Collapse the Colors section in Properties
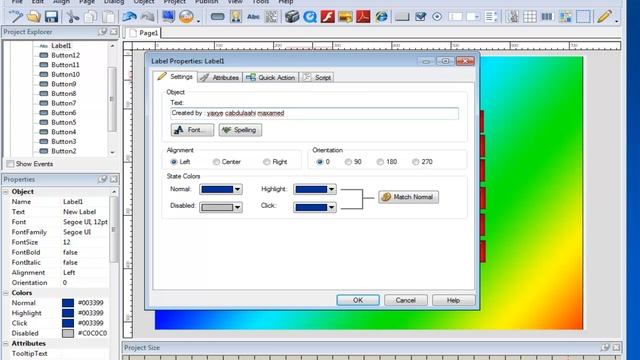The height and width of the screenshot is (360, 640). coord(6,293)
